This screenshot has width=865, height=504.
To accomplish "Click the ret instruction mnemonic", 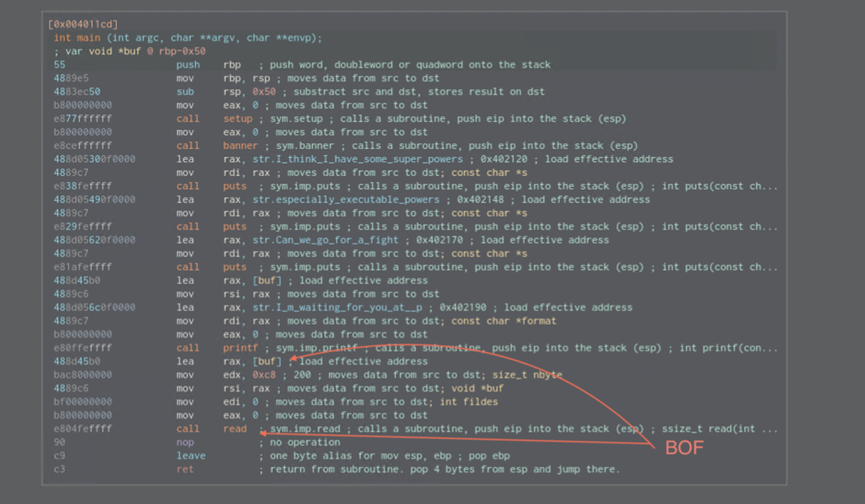I will pos(185,469).
